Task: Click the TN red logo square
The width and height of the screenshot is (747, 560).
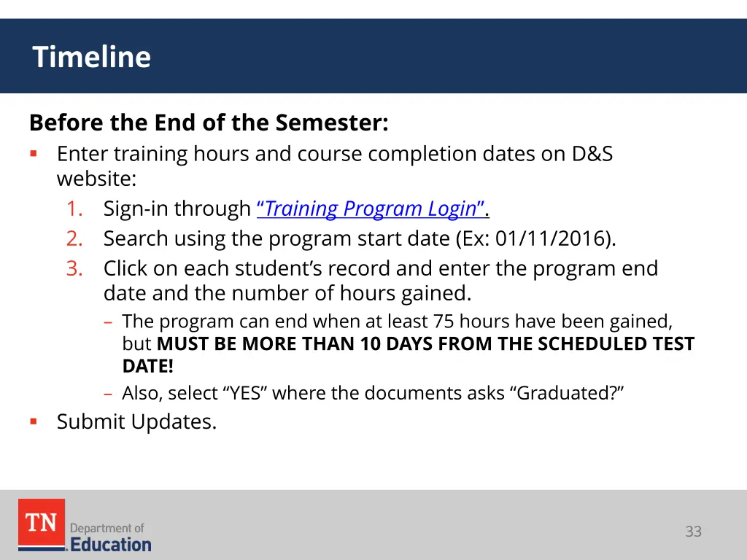Action: tap(42, 524)
